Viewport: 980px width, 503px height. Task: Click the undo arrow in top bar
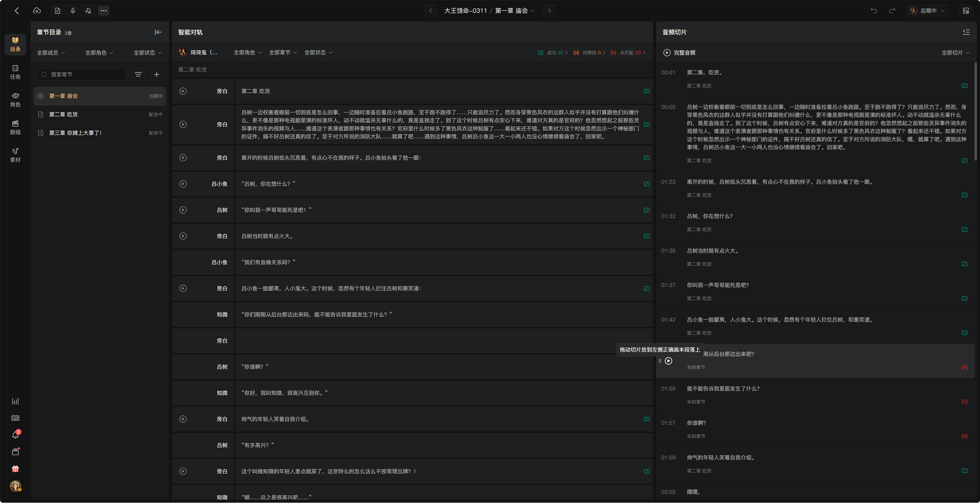874,11
